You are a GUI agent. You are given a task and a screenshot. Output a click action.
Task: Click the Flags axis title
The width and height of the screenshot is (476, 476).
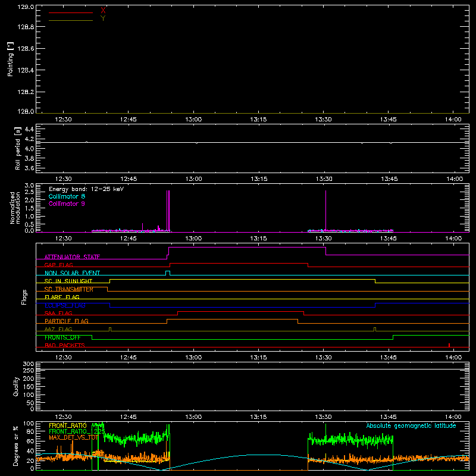point(24,297)
